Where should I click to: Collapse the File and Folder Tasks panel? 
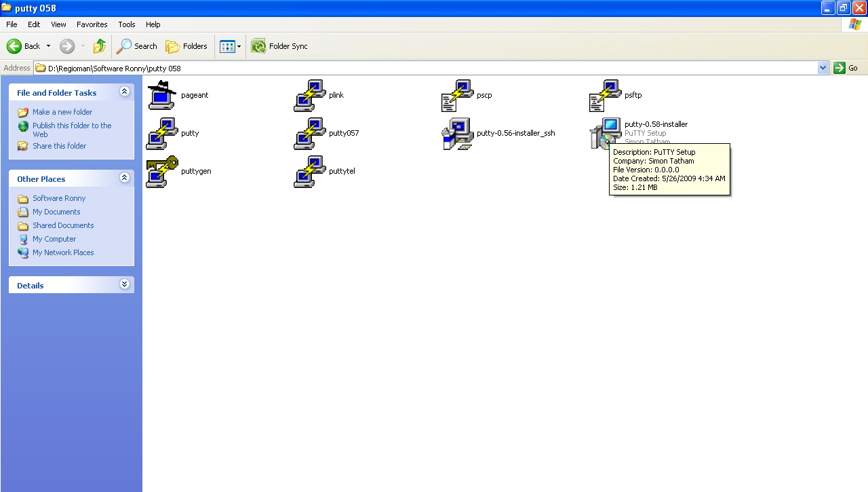coord(124,91)
